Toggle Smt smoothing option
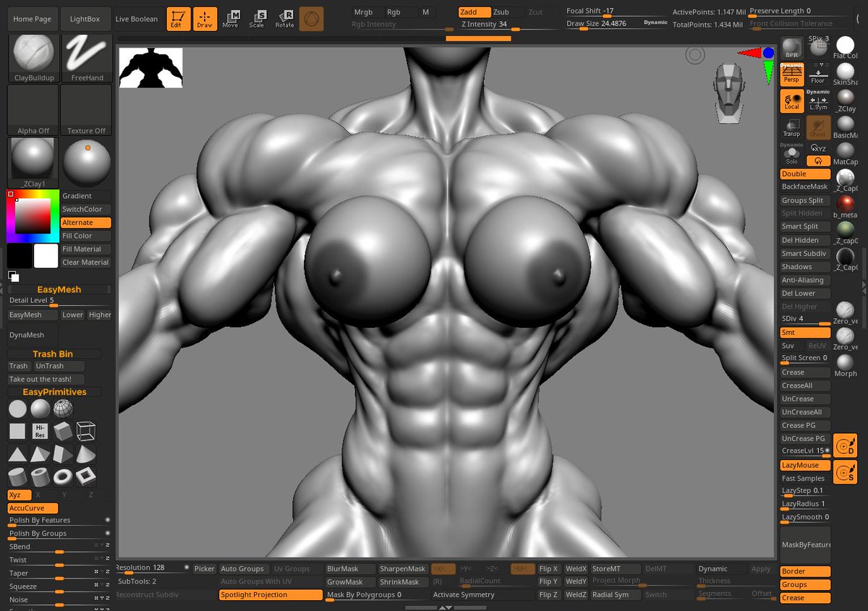The height and width of the screenshot is (611, 868). (805, 333)
